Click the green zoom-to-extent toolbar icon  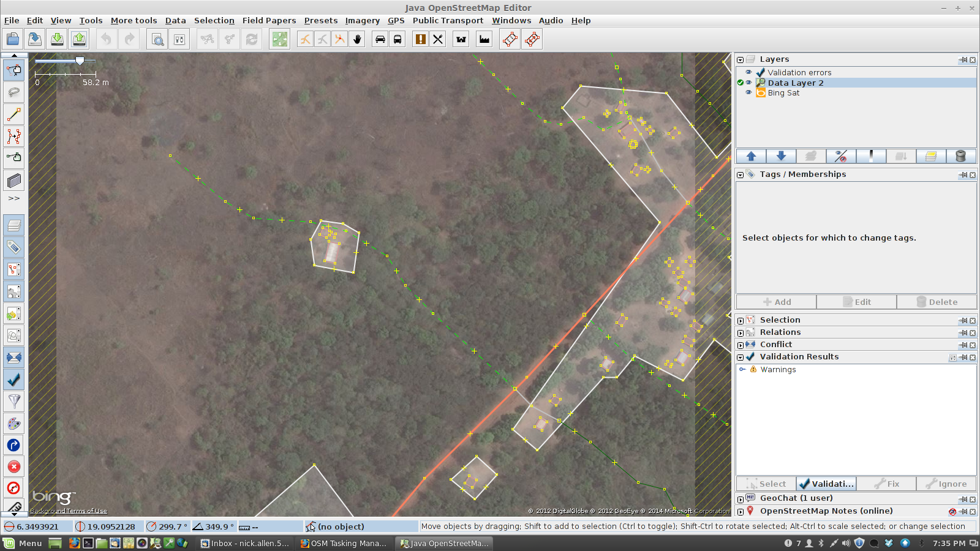[280, 39]
